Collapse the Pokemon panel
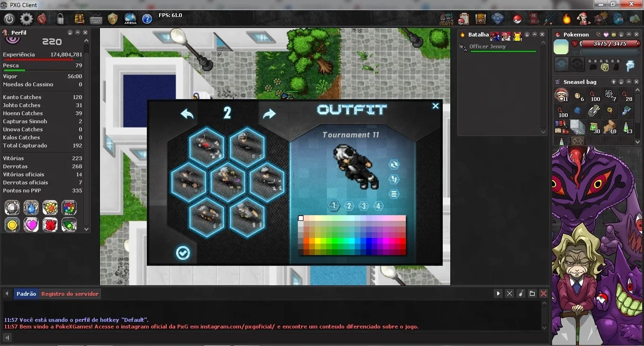Screen dimensions: 644x346 point(629,35)
